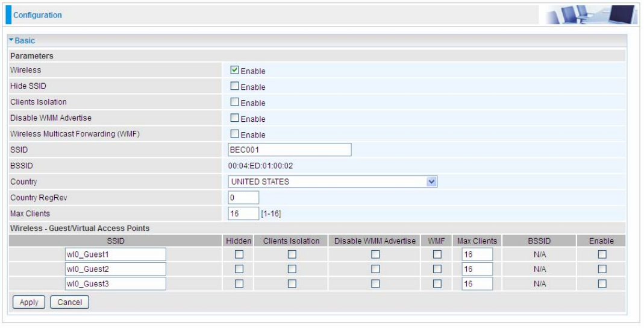Click the header banner image of computers
Viewport: 644px width, 328px height.
590,15
